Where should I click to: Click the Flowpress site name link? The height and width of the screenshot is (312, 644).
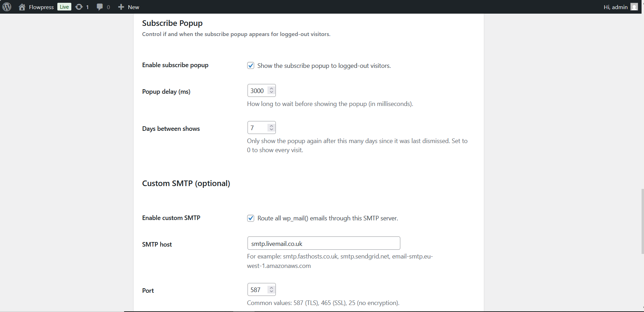[x=41, y=7]
